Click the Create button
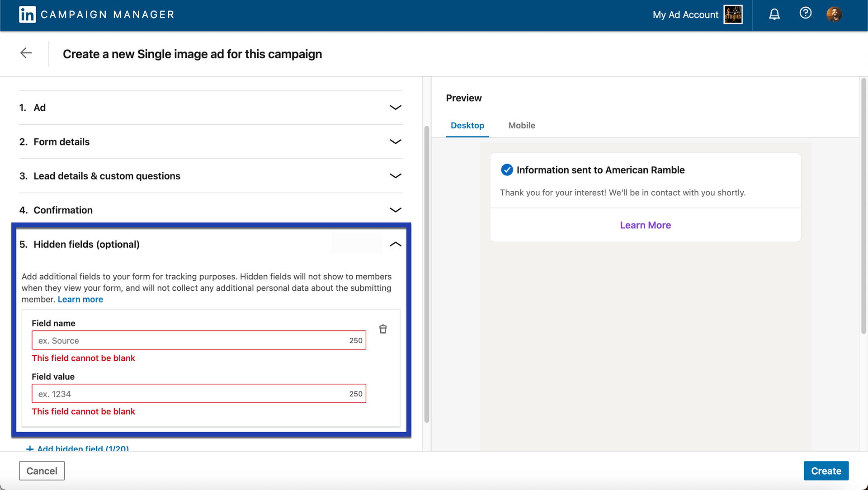The width and height of the screenshot is (868, 490). pyautogui.click(x=826, y=471)
